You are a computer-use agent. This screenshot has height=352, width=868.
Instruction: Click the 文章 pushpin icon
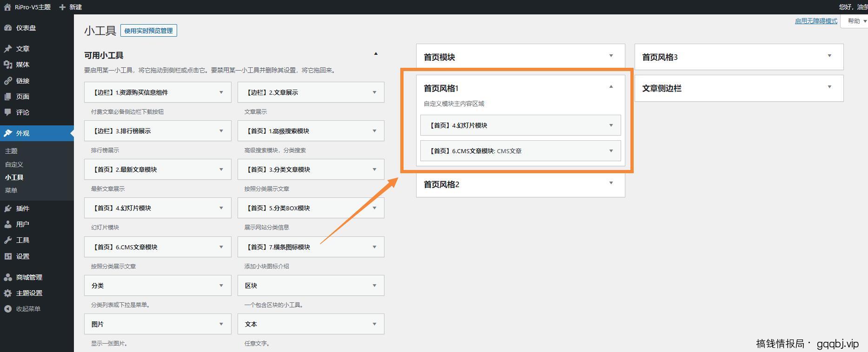pos(8,49)
